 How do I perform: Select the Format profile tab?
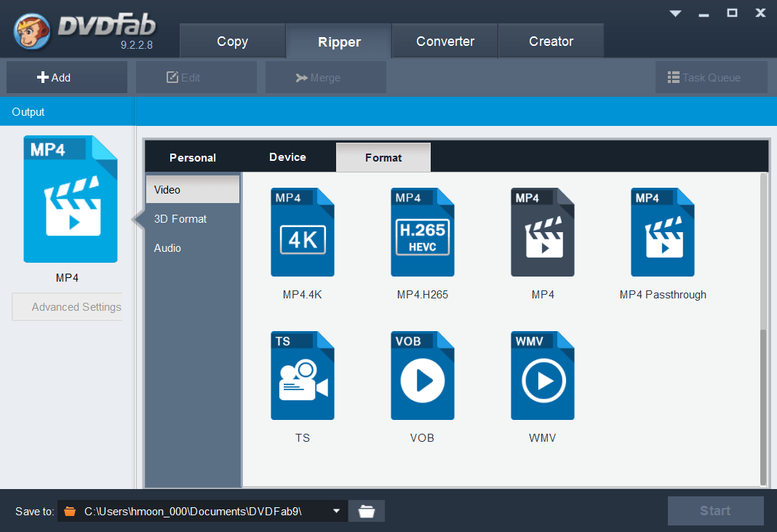pos(383,158)
